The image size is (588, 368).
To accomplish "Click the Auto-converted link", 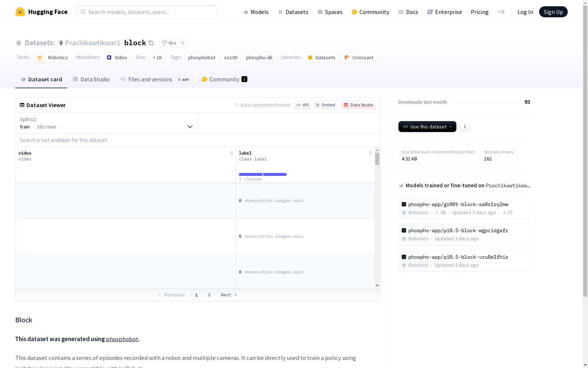I will point(255,105).
